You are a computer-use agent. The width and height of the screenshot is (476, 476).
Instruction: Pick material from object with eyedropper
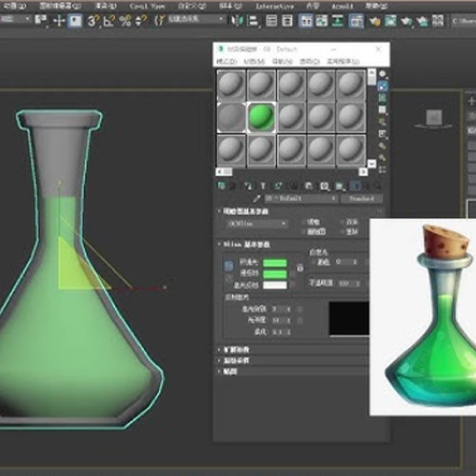coord(257,199)
